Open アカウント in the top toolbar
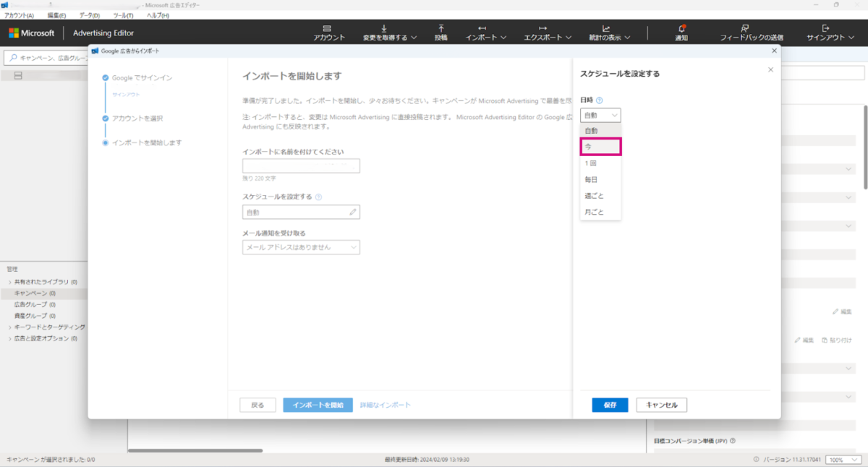This screenshot has width=868, height=467. tap(329, 33)
